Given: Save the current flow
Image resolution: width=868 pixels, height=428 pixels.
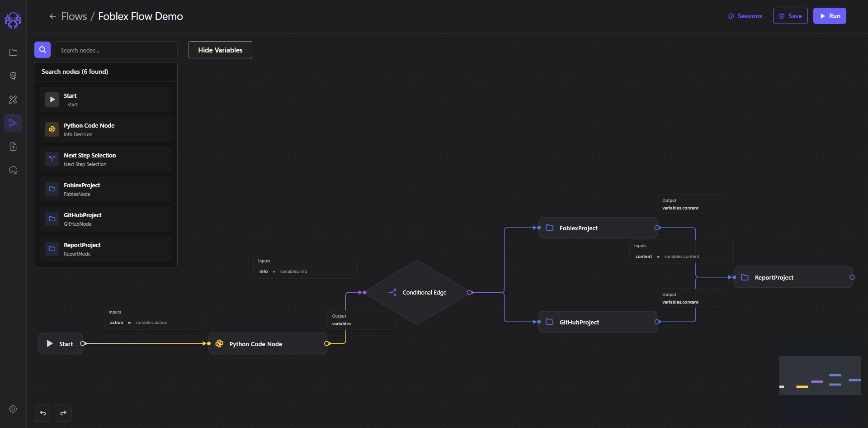Looking at the screenshot, I should (790, 16).
